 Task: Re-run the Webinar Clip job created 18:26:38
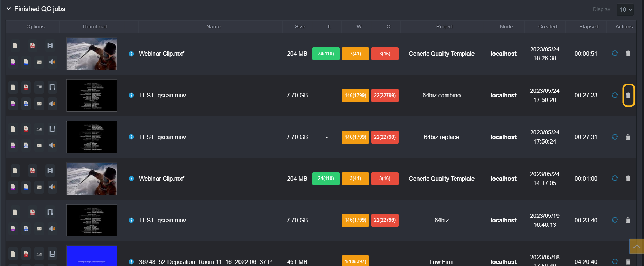(x=615, y=54)
